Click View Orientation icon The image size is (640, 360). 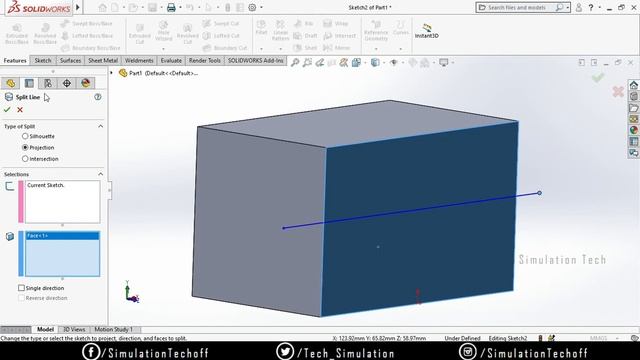click(356, 62)
